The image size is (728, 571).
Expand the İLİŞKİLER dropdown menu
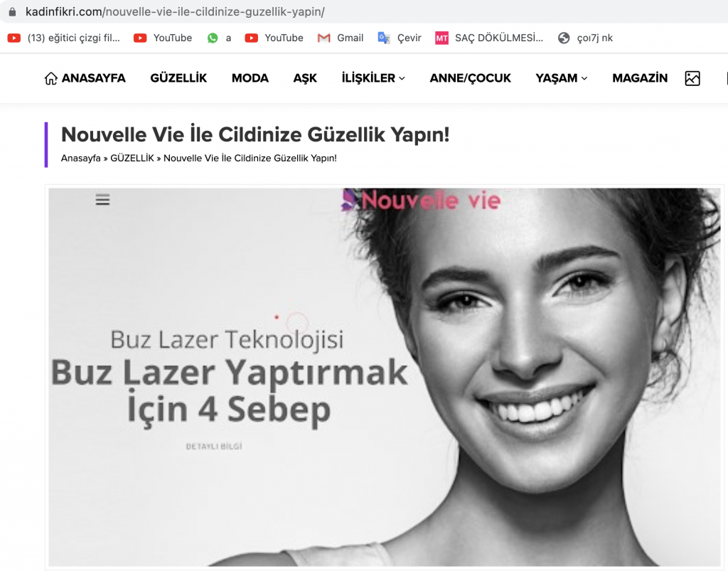[x=373, y=78]
